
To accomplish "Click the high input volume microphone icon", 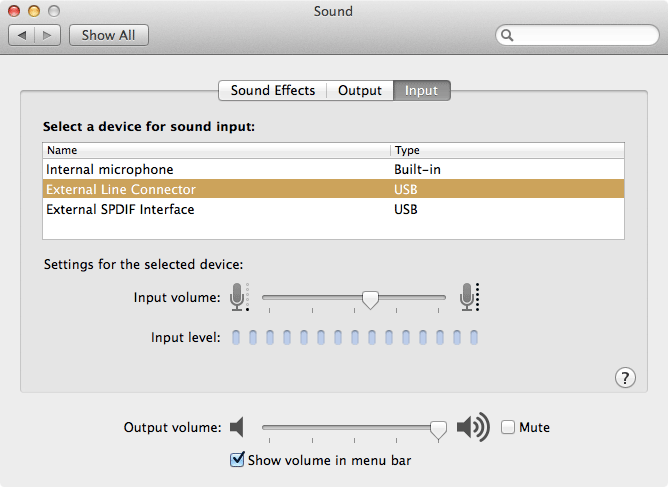I will click(469, 297).
